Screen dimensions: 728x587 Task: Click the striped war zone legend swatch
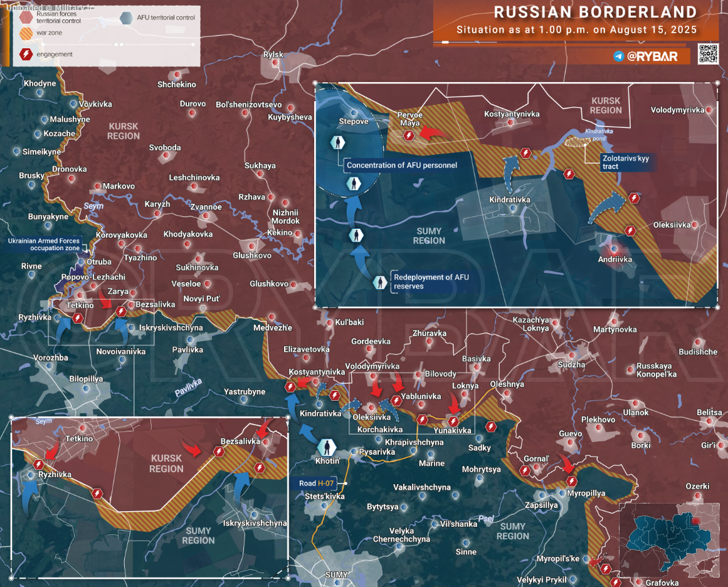[26, 33]
